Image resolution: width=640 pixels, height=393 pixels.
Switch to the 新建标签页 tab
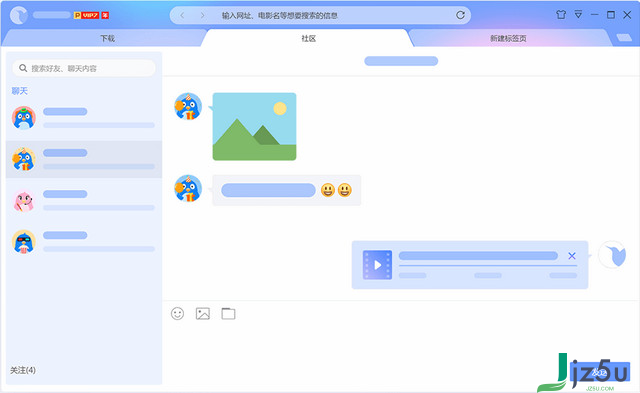(508, 38)
